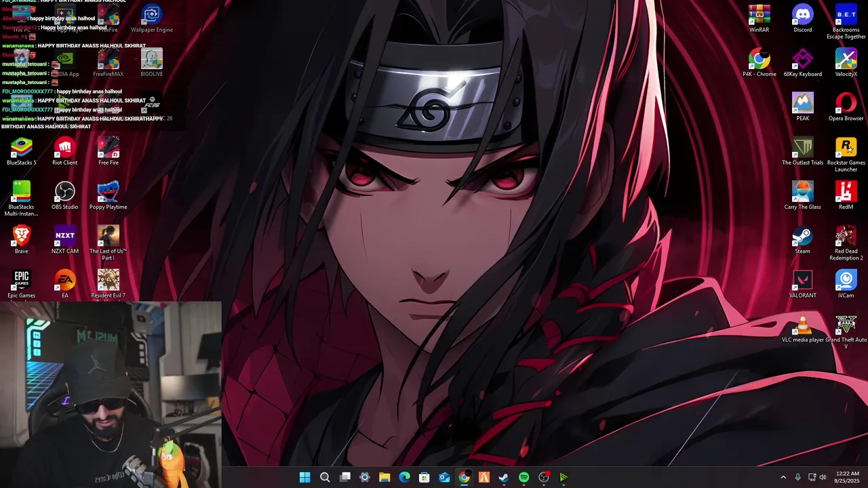Click the RedM desktop shortcut
Screen dimensions: 868x488
tap(846, 196)
